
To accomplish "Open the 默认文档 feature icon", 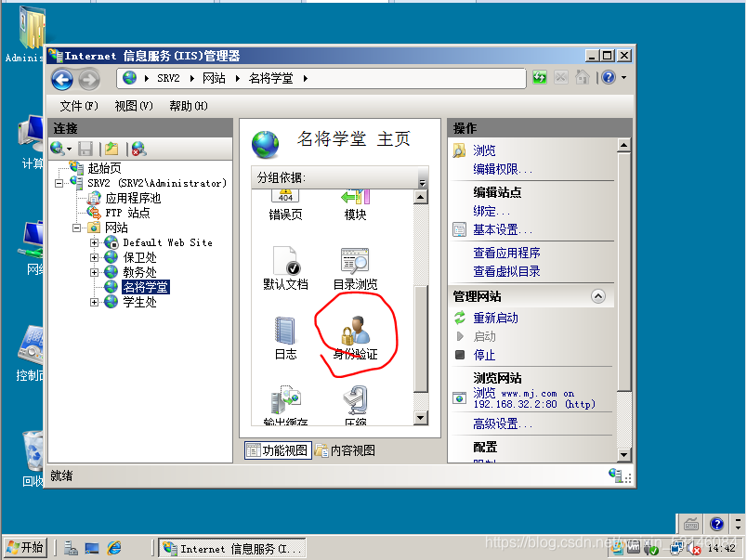I will pyautogui.click(x=285, y=268).
